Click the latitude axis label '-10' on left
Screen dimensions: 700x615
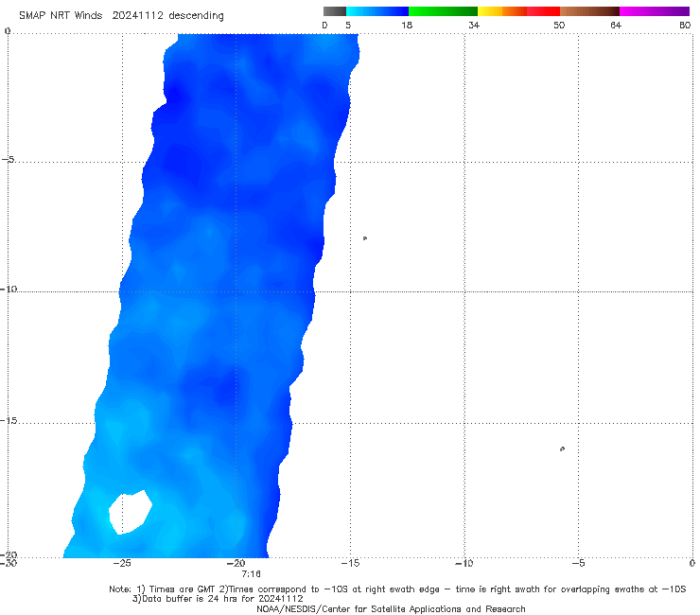9,289
